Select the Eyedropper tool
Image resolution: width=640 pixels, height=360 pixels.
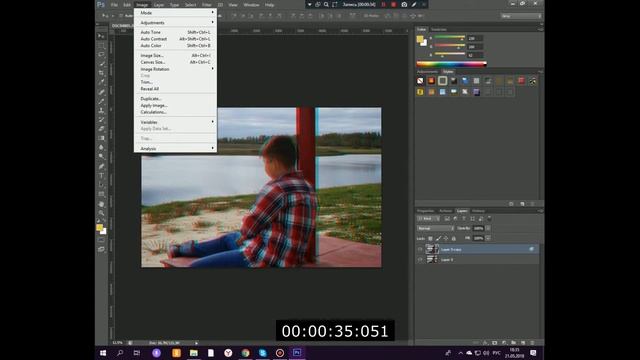[101, 82]
